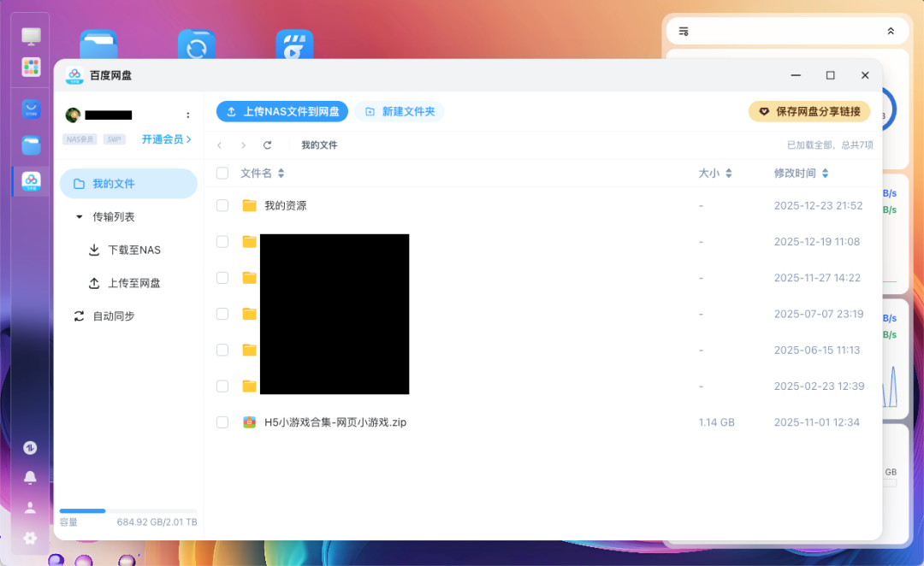924x566 pixels.
Task: Click the Baidu Netdisk icon in the dock
Action: 29,180
